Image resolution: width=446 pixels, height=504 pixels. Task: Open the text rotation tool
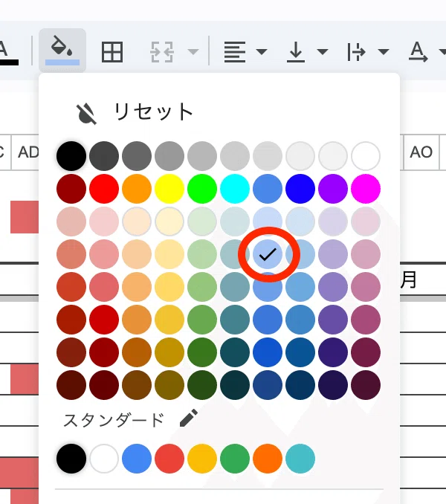click(418, 52)
